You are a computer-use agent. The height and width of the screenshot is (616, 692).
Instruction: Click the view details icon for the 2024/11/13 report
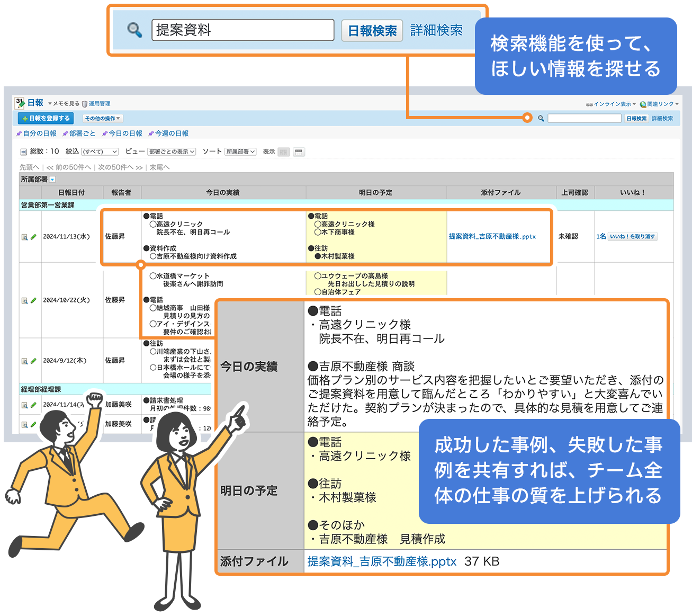tap(24, 237)
